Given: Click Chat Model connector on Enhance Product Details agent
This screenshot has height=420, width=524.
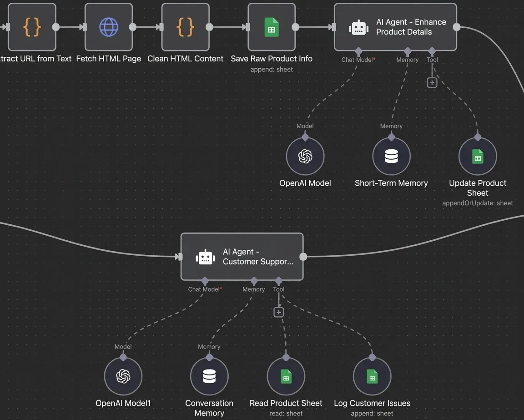Looking at the screenshot, I should pos(358,51).
